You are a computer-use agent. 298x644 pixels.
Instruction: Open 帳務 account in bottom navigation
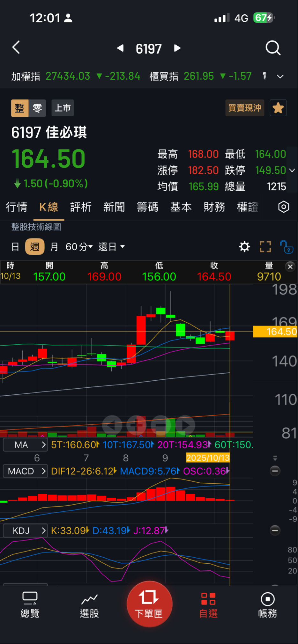click(267, 605)
